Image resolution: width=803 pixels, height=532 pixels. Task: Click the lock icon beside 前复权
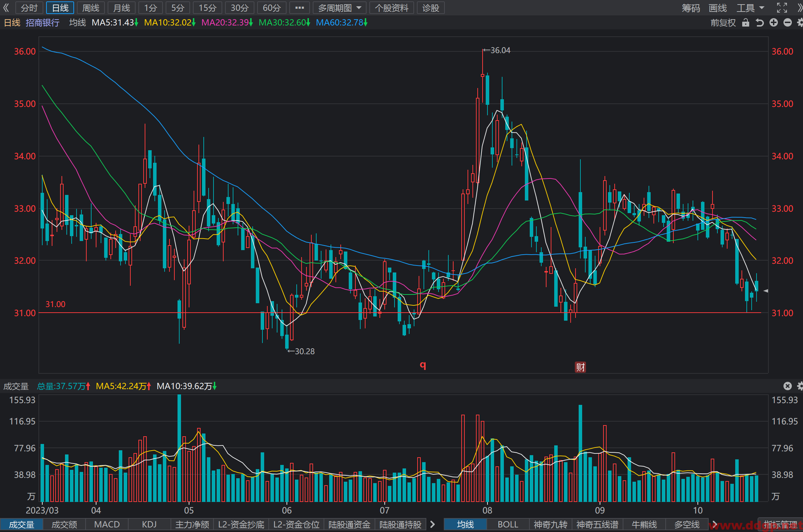746,23
